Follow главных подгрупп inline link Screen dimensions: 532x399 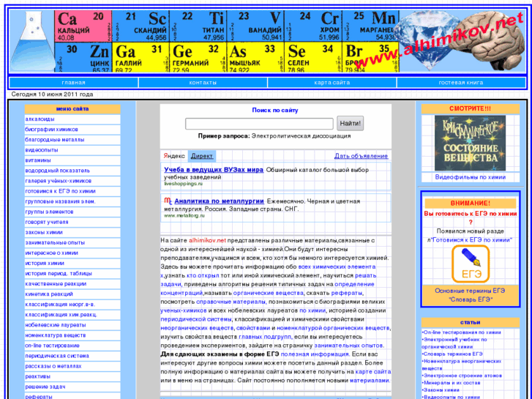click(x=265, y=337)
